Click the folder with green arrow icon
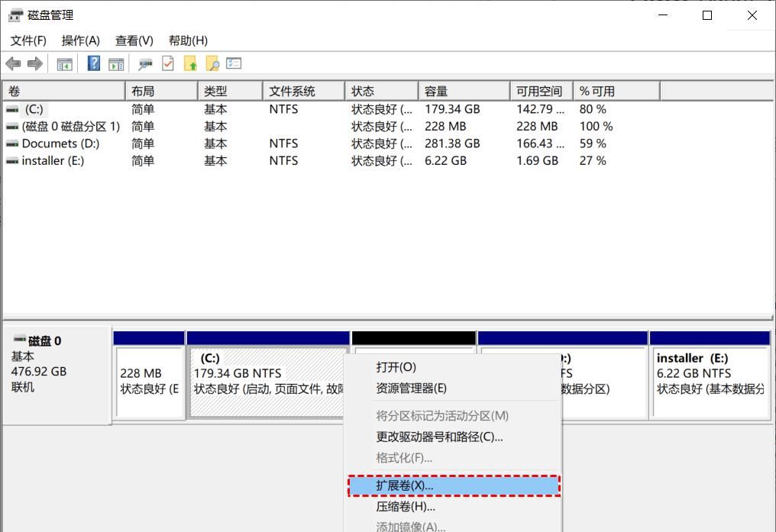Image resolution: width=776 pixels, height=532 pixels. [190, 64]
